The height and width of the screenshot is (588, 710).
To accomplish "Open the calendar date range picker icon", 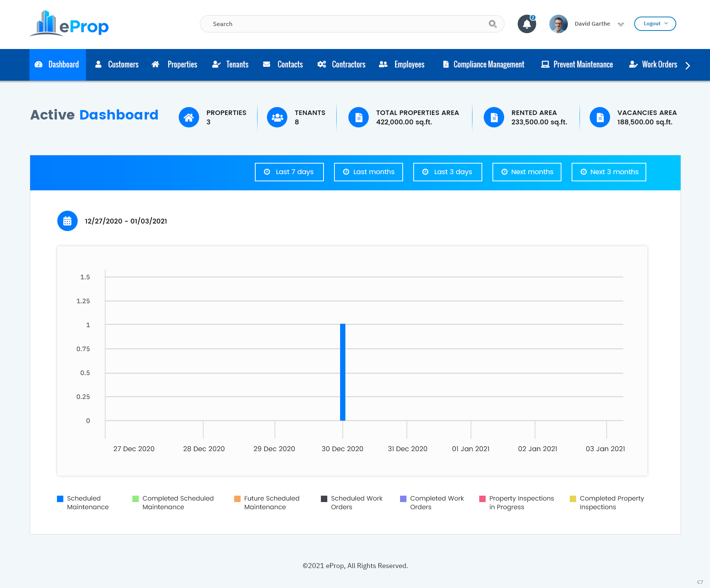I will tap(67, 221).
